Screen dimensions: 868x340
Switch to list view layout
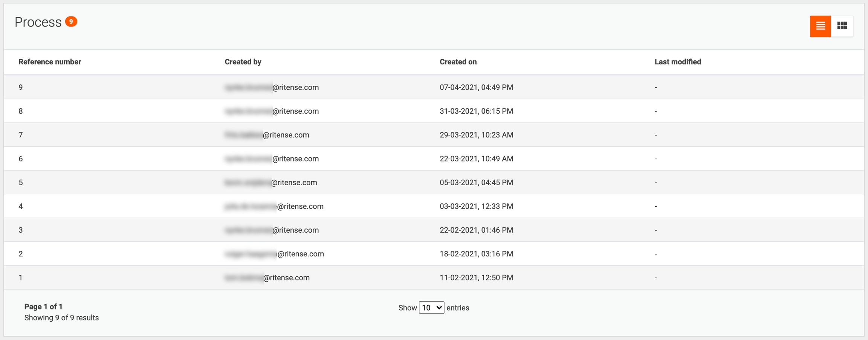click(820, 26)
